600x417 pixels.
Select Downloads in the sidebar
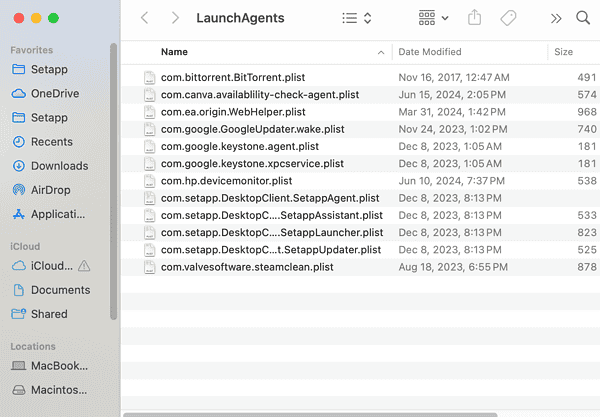pos(59,166)
